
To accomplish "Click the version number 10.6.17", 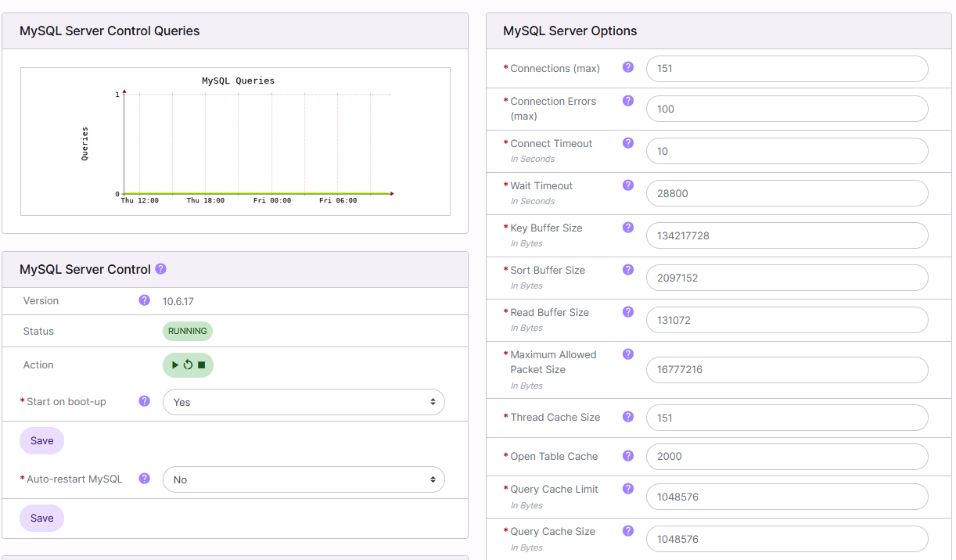I will point(178,300).
